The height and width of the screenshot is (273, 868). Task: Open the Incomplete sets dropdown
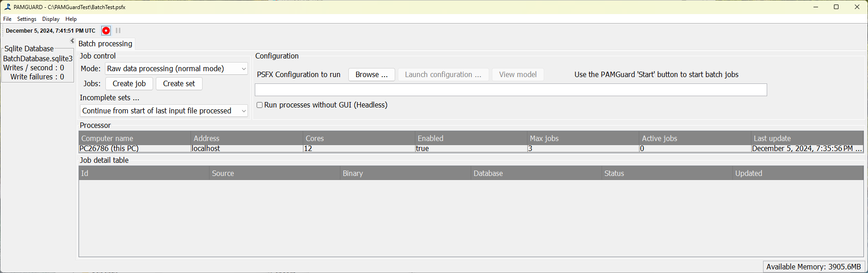click(164, 111)
